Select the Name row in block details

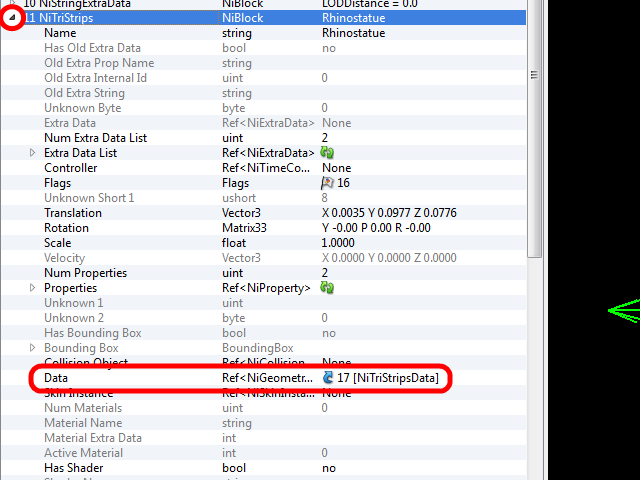(60, 33)
